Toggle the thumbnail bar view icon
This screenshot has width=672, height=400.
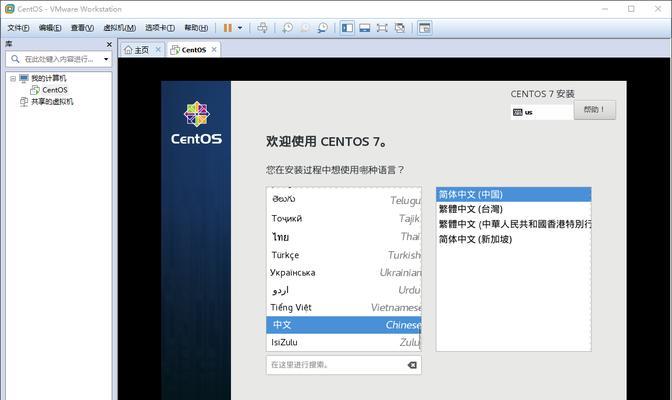pyautogui.click(x=365, y=28)
